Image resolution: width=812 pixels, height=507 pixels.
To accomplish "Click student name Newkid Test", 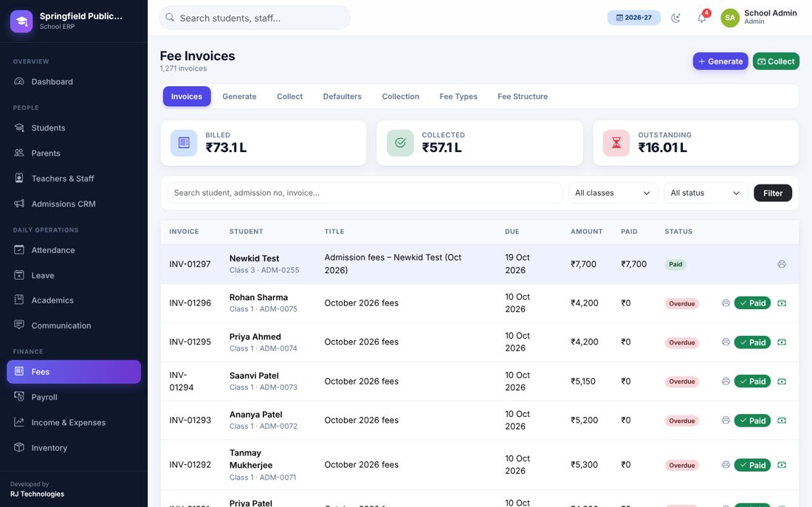I will click(x=254, y=258).
